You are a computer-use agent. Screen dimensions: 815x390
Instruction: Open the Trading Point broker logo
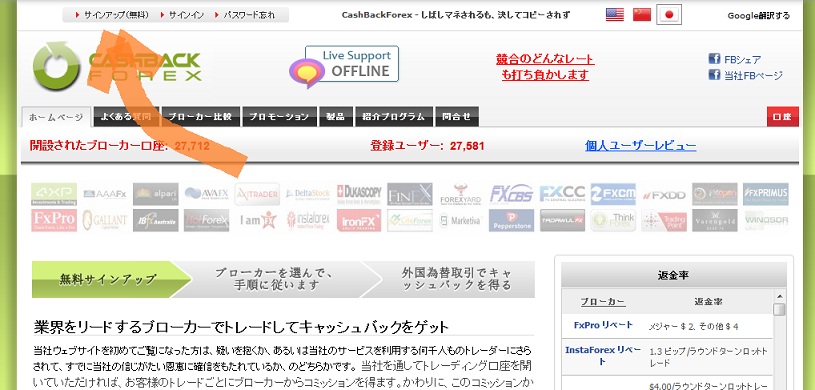[664, 220]
